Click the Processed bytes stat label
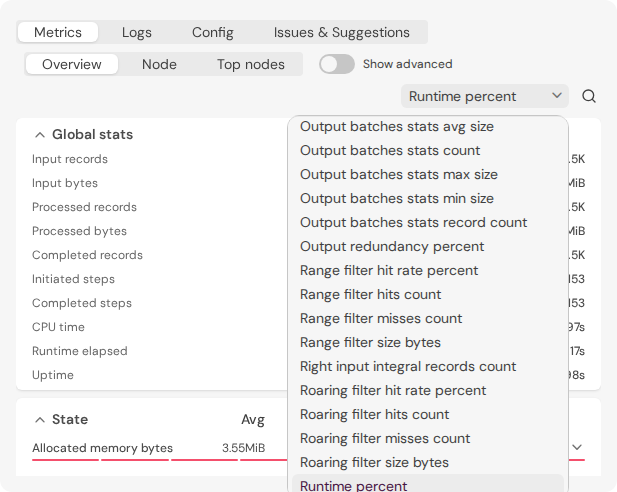 [x=79, y=231]
